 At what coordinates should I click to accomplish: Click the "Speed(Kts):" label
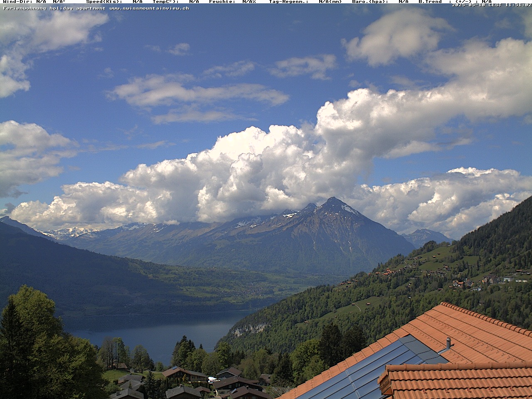click(104, 2)
